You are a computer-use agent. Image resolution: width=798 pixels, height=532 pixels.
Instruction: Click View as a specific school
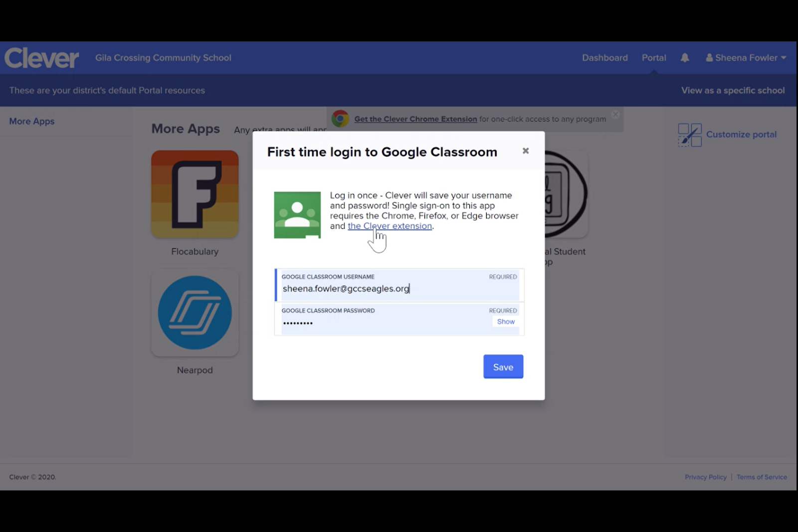point(733,90)
